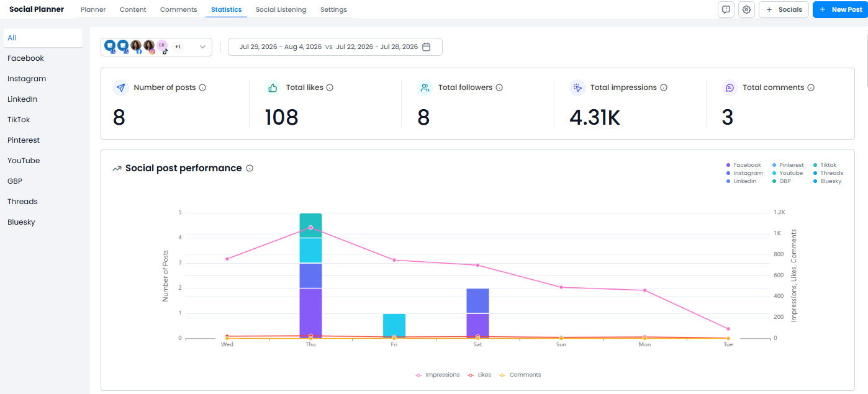Open the Settings tab

333,9
